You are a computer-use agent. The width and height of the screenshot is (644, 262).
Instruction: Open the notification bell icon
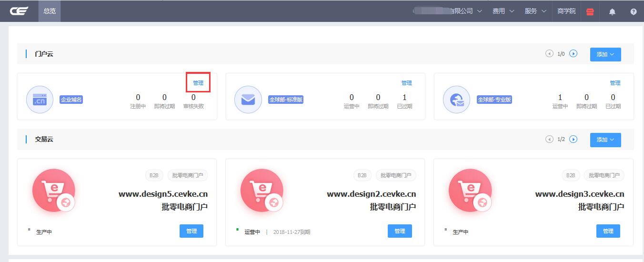coord(612,11)
